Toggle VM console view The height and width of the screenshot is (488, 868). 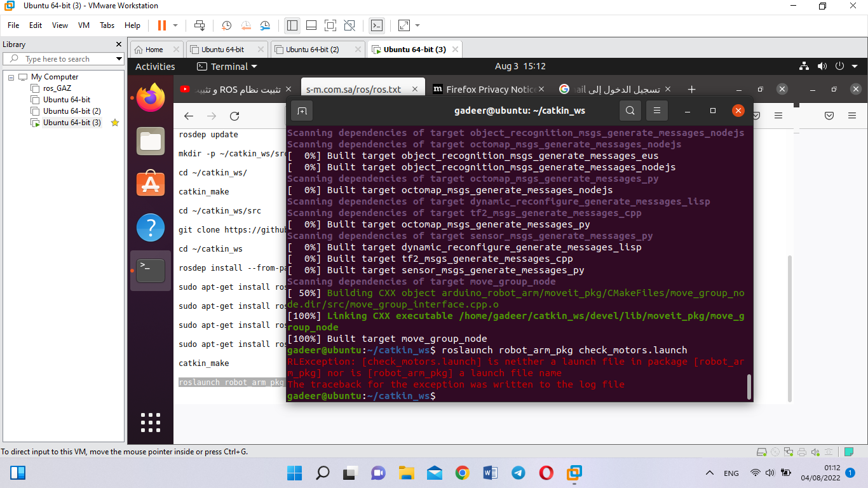coord(377,25)
